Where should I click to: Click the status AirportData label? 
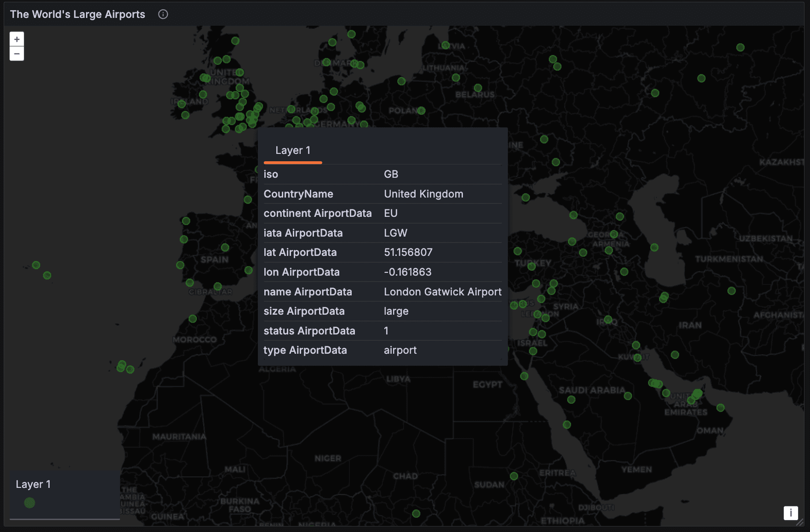pyautogui.click(x=309, y=331)
